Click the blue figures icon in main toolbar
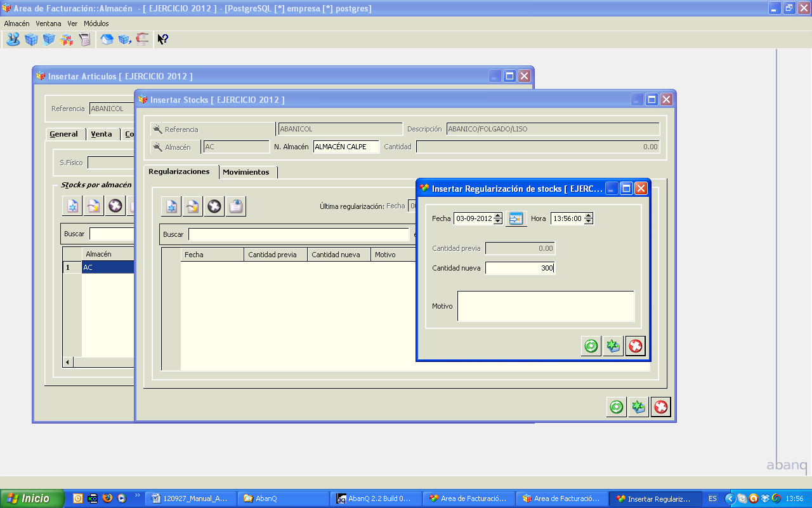Viewport: 812px width, 508px height. pos(13,39)
